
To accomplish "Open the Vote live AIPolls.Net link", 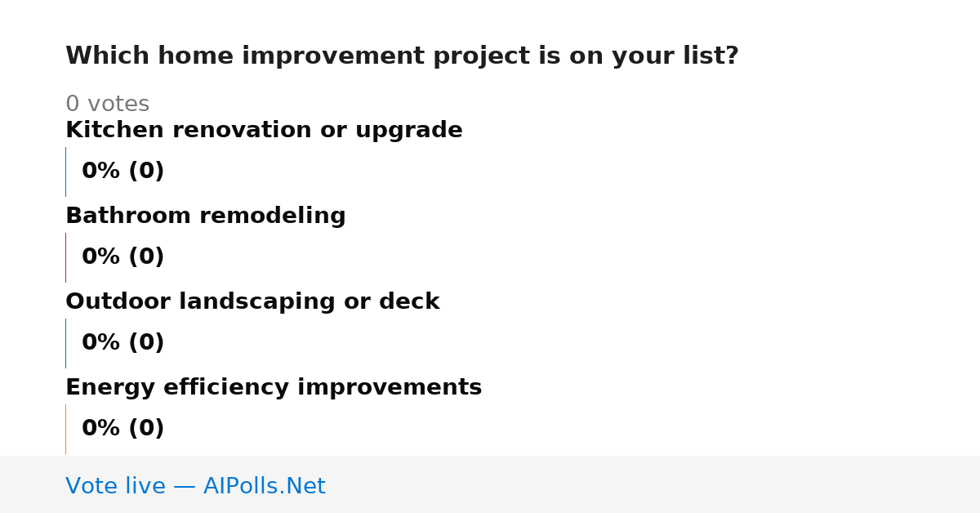I will click(195, 487).
